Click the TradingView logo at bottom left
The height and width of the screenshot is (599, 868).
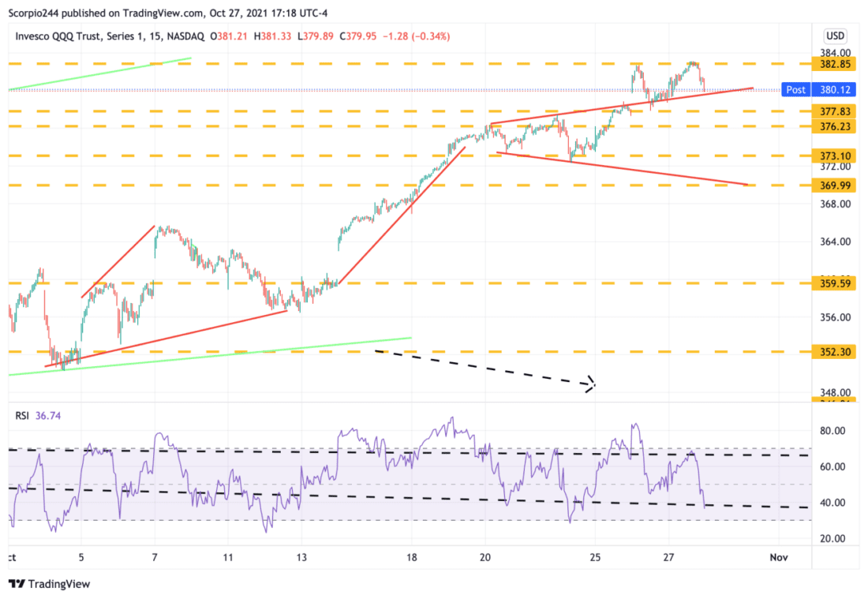tap(49, 583)
